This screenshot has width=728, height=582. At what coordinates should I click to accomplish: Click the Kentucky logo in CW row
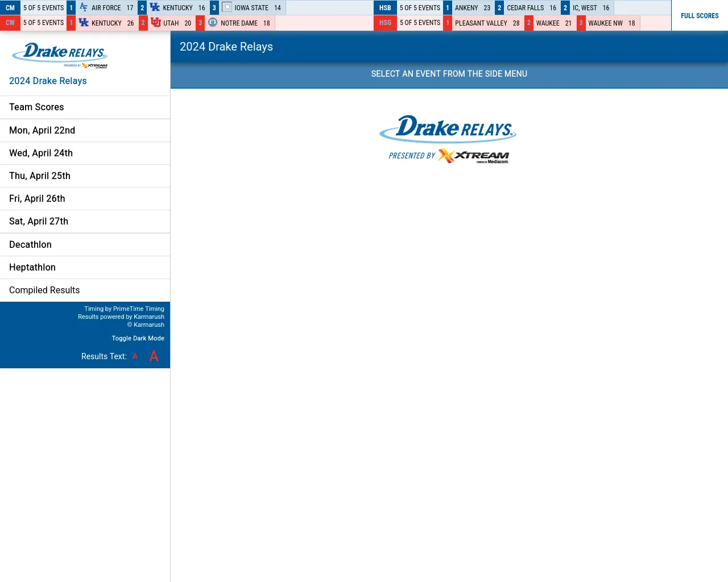pyautogui.click(x=84, y=23)
